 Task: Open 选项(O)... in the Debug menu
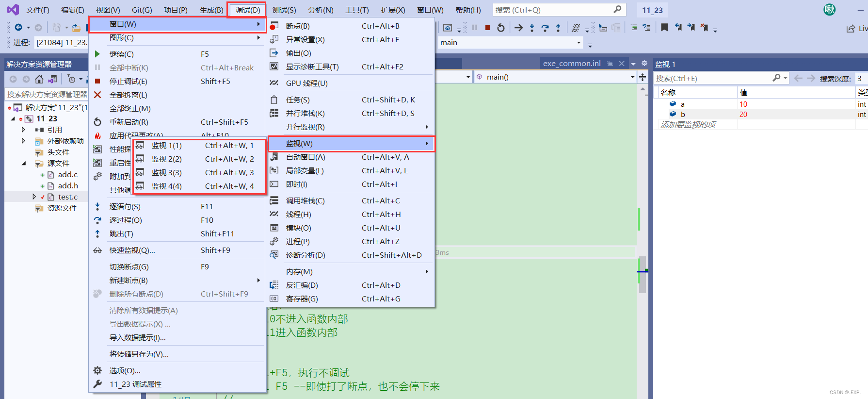coord(177,371)
